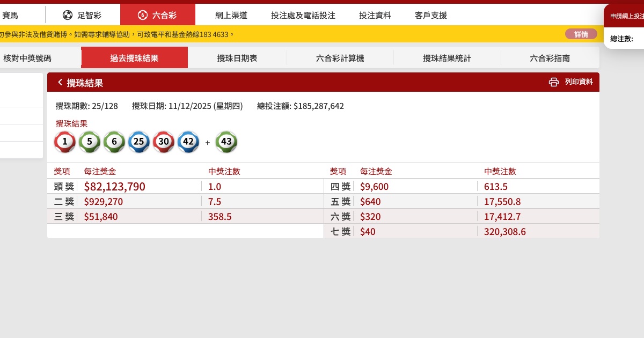Viewport: 644px width, 338px height.
Task: Click the blue ball number 42
Action: [188, 142]
